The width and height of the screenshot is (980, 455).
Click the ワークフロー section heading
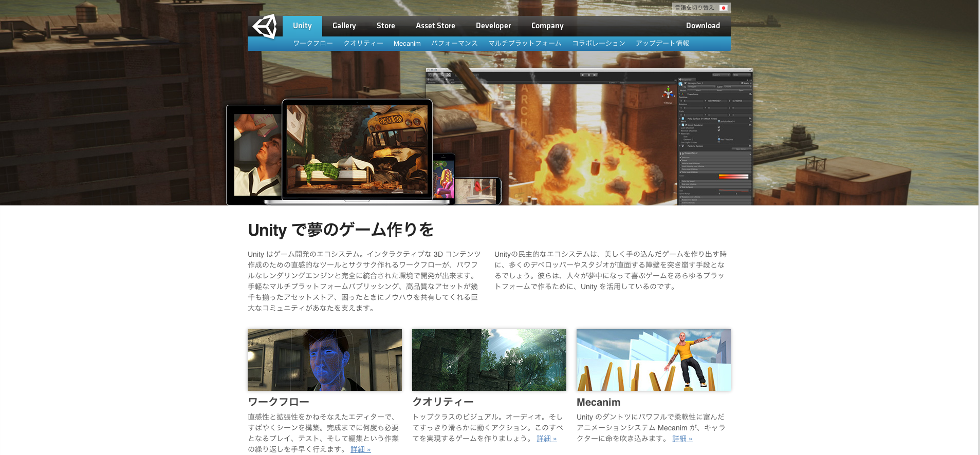pos(279,402)
